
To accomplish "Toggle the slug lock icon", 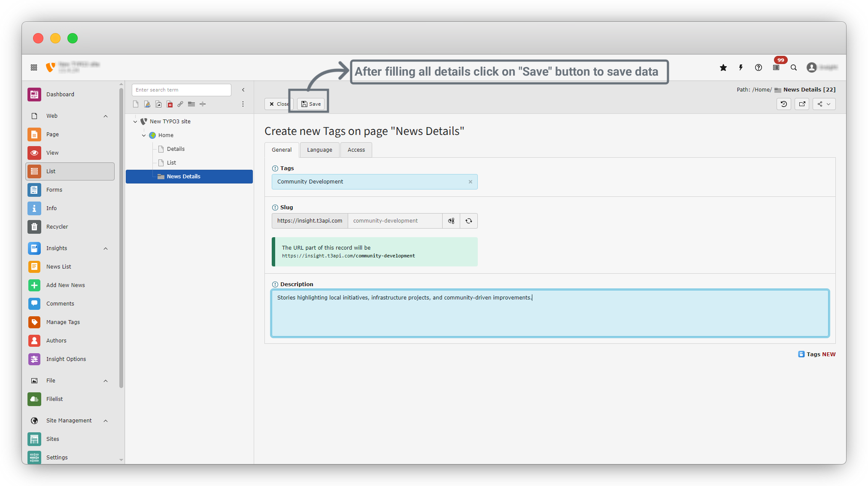I will (451, 221).
